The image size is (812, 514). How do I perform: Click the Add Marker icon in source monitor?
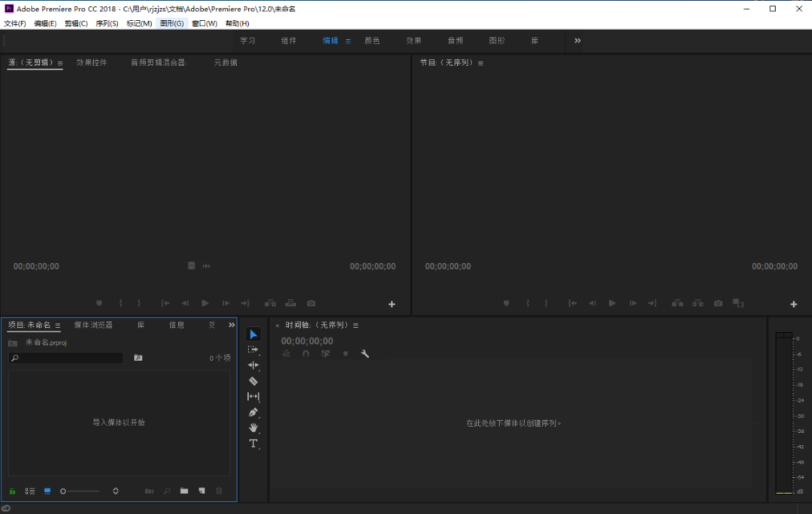[99, 304]
